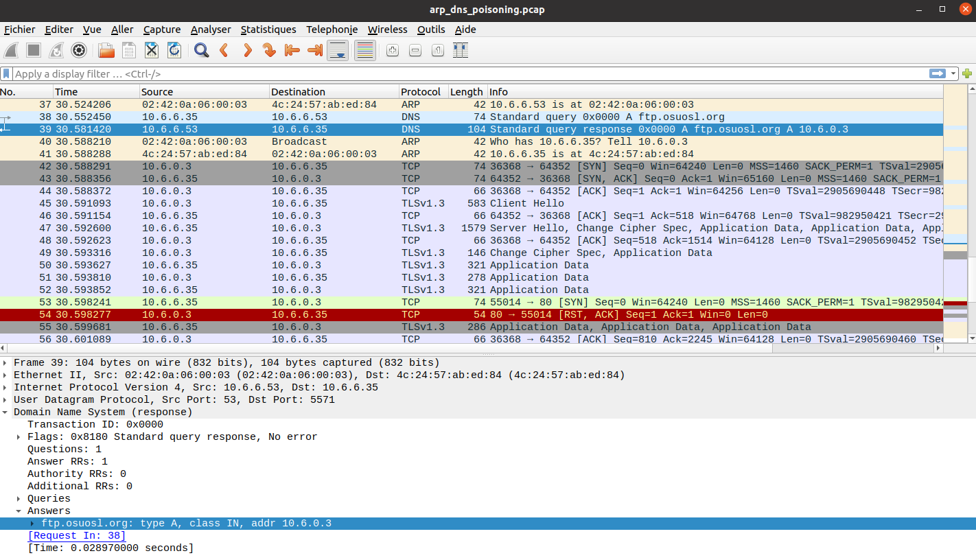Save this capture file via toolbar icon
Viewport: 976px width, 560px height.
pyautogui.click(x=129, y=50)
